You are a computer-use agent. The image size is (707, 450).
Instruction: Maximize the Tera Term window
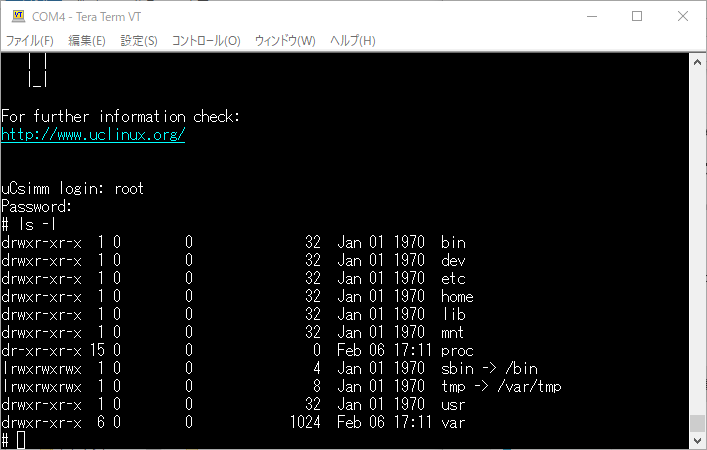click(637, 16)
